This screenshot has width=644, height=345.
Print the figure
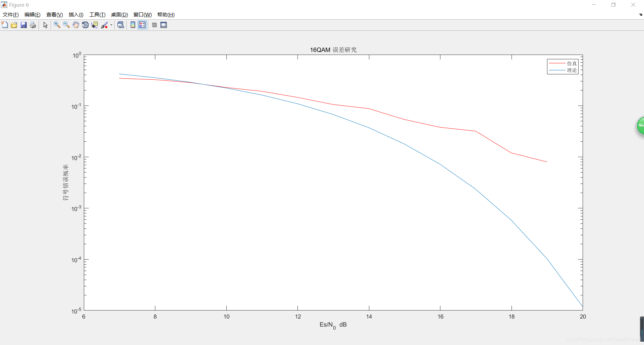coord(33,25)
